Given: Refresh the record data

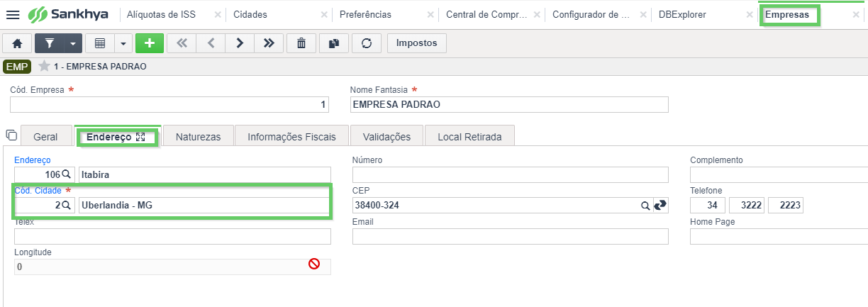Looking at the screenshot, I should [x=367, y=43].
